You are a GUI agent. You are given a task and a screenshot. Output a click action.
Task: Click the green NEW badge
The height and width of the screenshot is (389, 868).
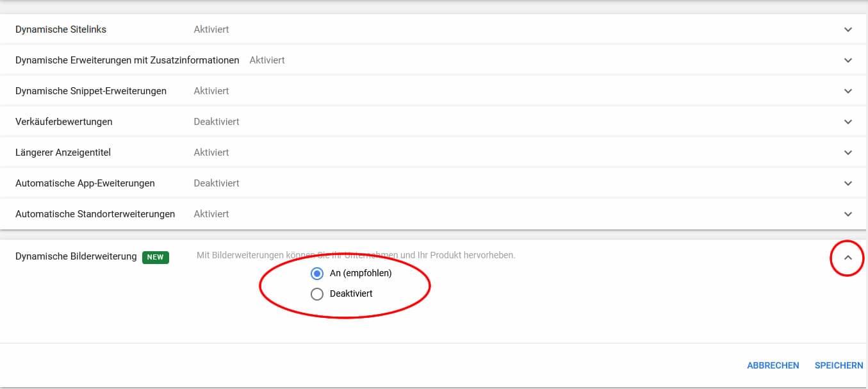point(156,257)
